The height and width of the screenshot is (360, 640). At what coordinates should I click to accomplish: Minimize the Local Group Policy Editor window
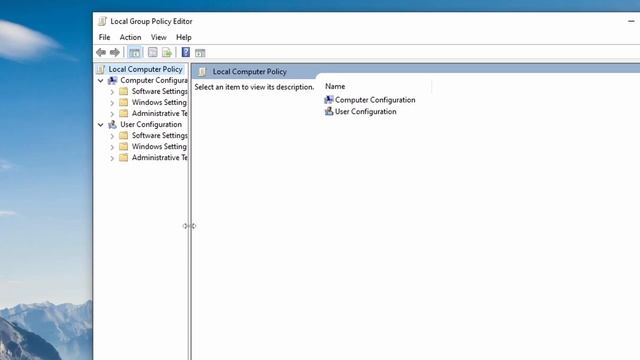(631, 21)
